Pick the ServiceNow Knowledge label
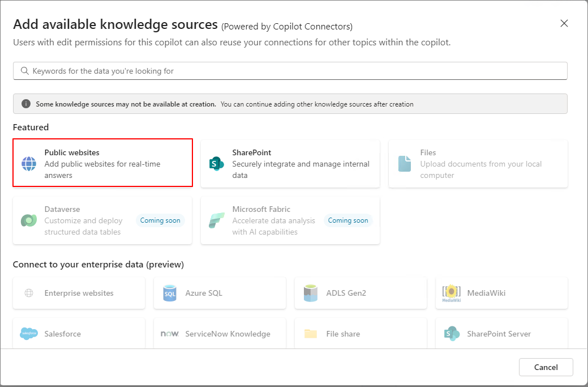Screen dimensions: 588x387 click(x=228, y=334)
